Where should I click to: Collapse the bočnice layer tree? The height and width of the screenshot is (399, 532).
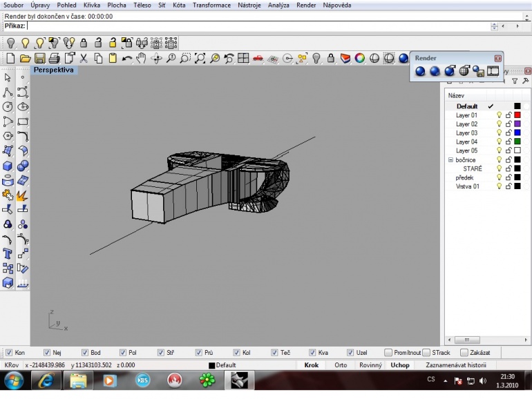[x=450, y=159]
